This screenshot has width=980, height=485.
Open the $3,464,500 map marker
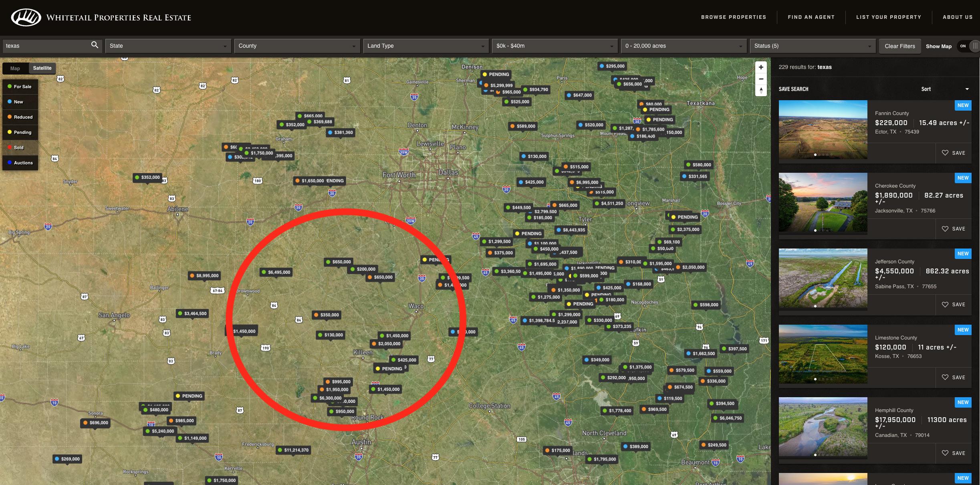(x=192, y=313)
